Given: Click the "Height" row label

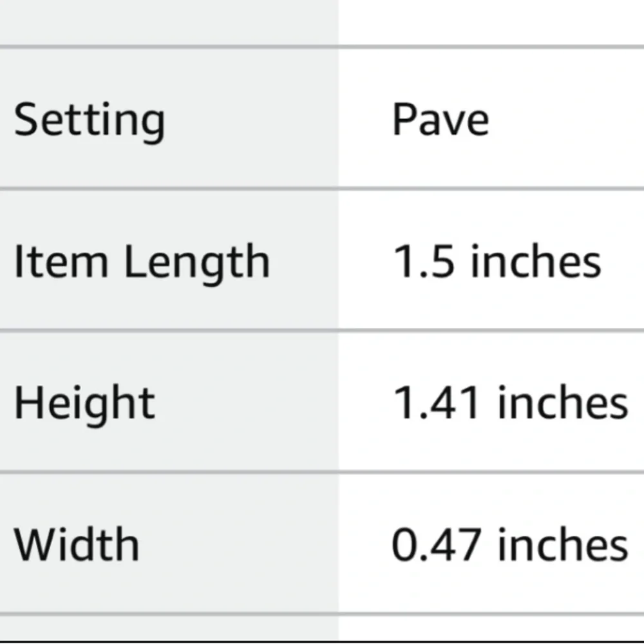Looking at the screenshot, I should 84,403.
